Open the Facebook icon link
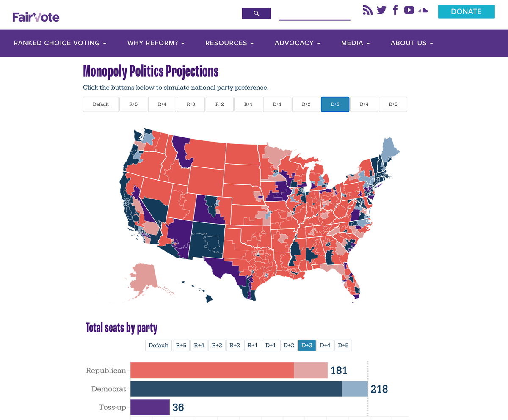 click(x=395, y=10)
